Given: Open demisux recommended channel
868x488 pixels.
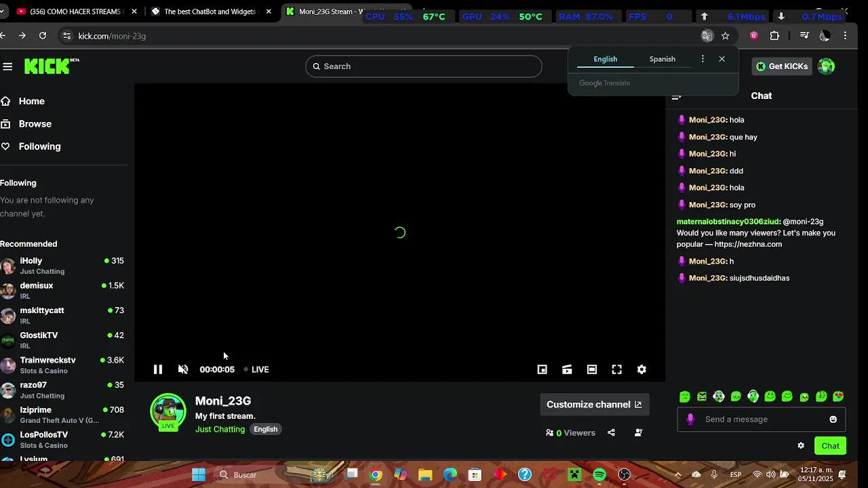Looking at the screenshot, I should [62, 291].
